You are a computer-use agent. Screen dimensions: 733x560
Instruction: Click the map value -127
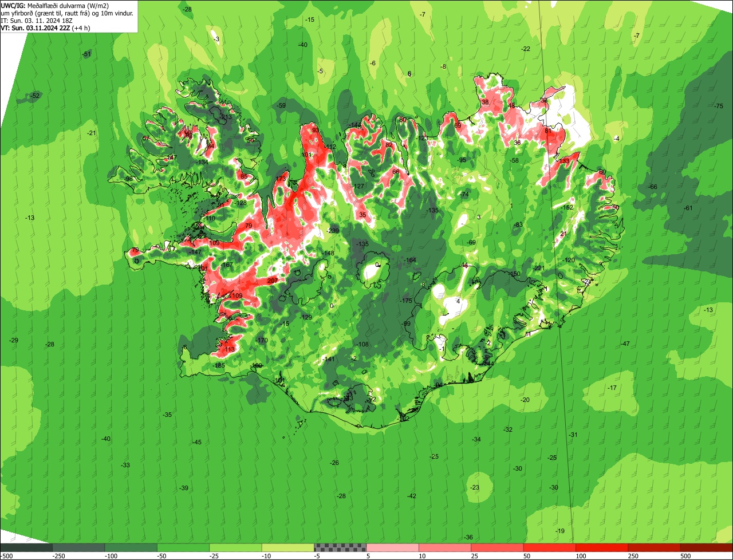point(358,187)
